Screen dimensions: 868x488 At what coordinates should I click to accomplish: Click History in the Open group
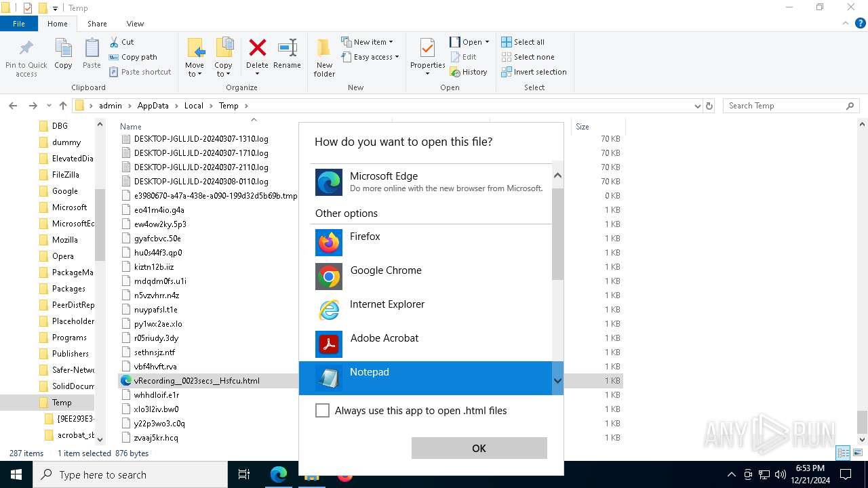(x=468, y=72)
